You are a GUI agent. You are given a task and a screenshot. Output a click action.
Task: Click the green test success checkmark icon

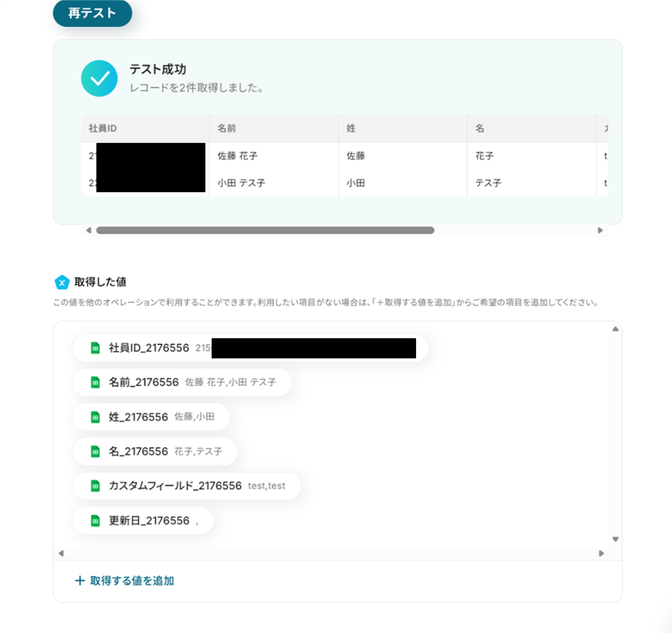pyautogui.click(x=99, y=78)
